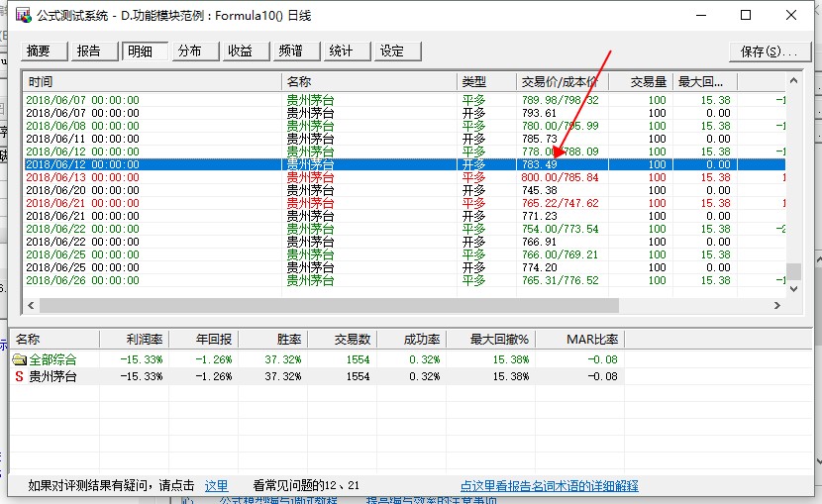Select the 分布 tab
The image size is (822, 504).
(189, 51)
